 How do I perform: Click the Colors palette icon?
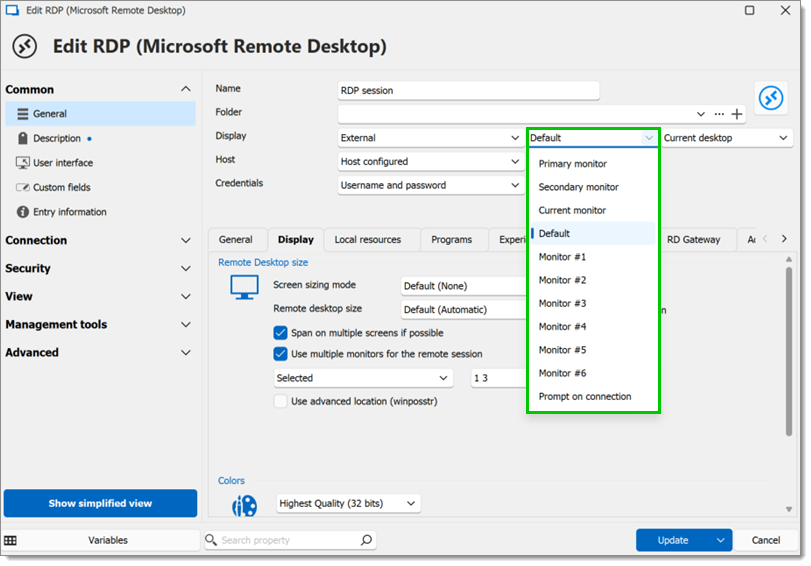pos(244,505)
